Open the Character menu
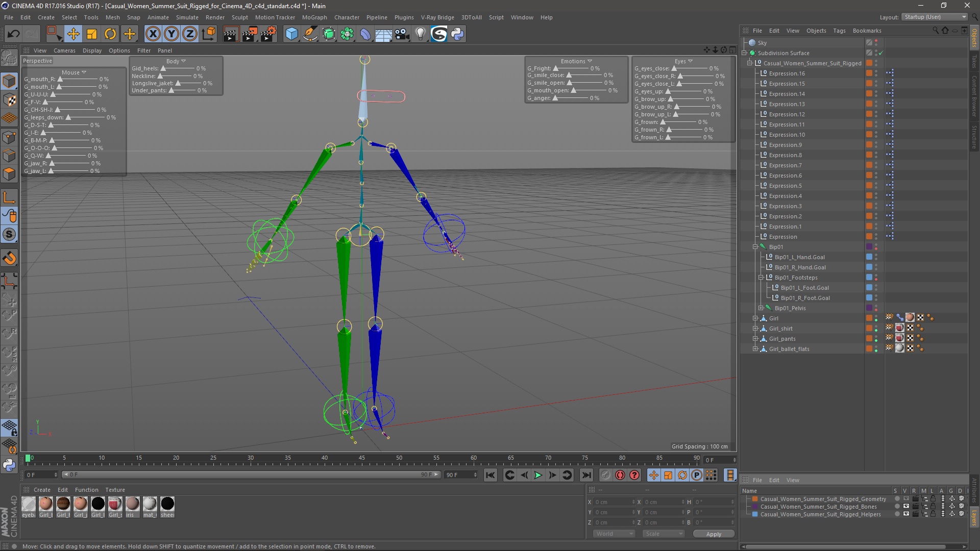The image size is (980, 551). (x=347, y=17)
